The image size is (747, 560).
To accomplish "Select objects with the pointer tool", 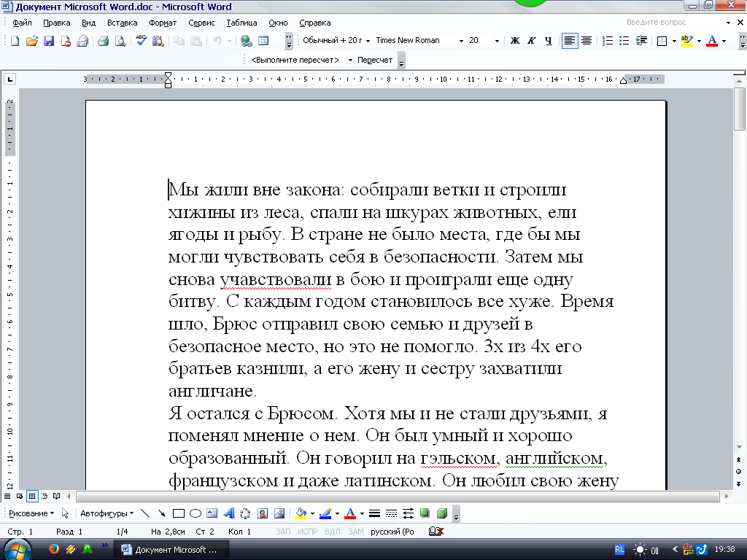I will tap(65, 513).
